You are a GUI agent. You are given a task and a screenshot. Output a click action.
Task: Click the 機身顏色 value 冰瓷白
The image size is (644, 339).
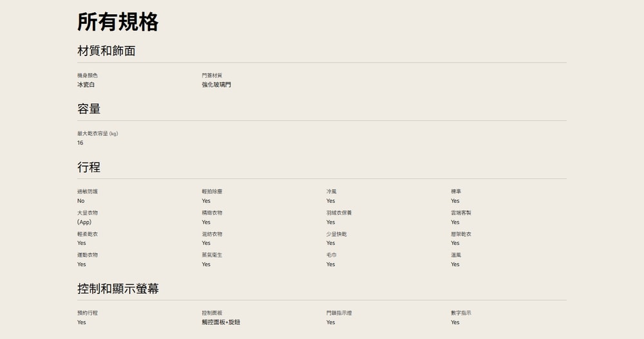point(86,84)
